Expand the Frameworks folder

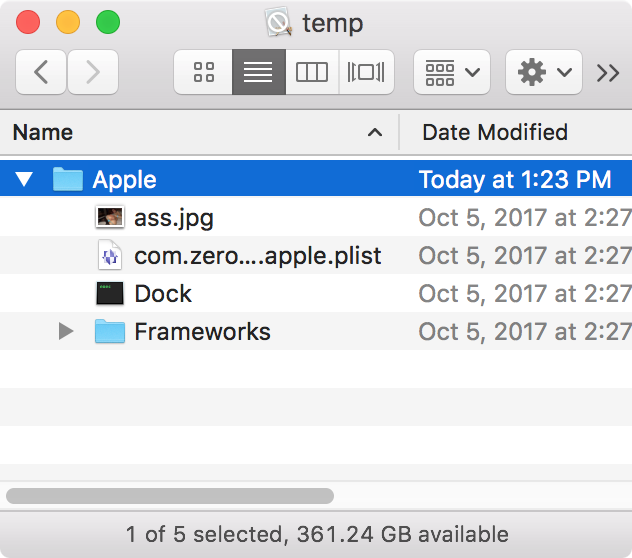[66, 331]
